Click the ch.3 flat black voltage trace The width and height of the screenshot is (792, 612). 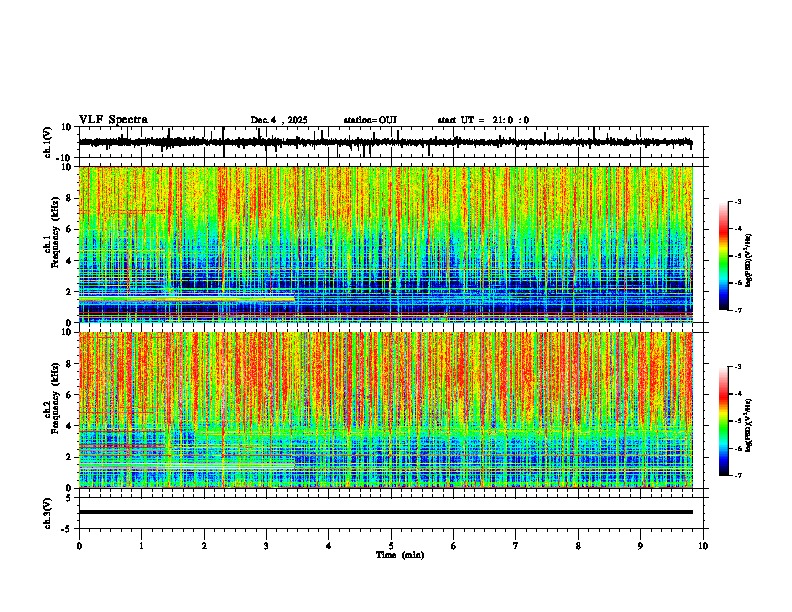[x=386, y=512]
